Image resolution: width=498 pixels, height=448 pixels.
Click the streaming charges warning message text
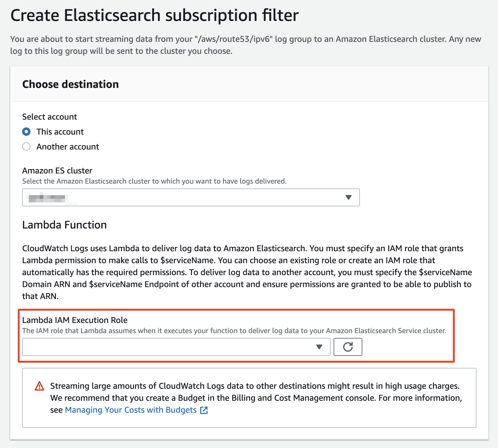pos(256,398)
